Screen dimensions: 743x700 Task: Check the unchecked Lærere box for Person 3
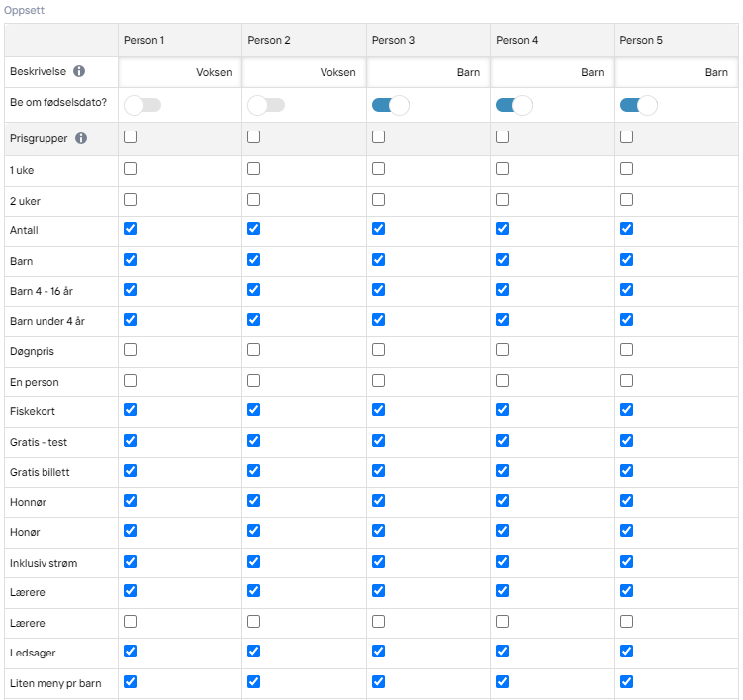pos(378,621)
